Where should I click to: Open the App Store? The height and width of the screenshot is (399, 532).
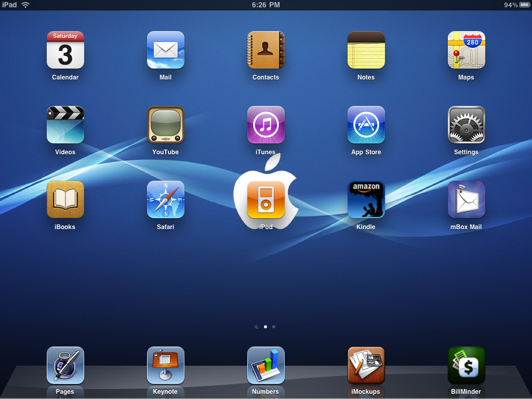coord(366,125)
